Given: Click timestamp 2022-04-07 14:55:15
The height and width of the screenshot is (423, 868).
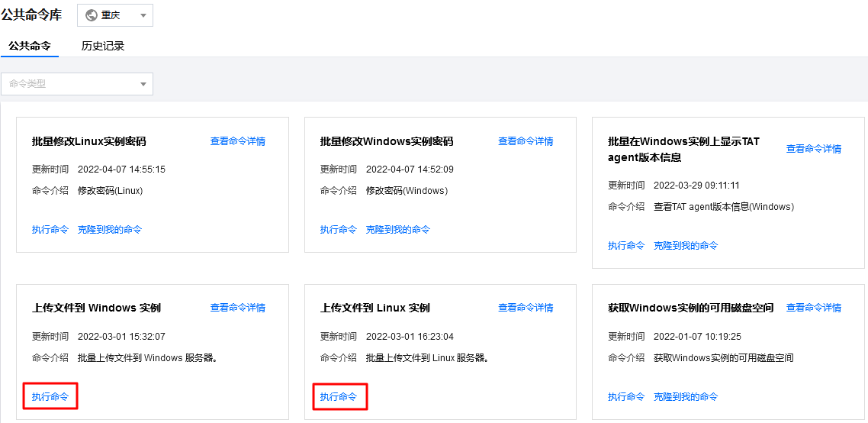Looking at the screenshot, I should pos(122,169).
